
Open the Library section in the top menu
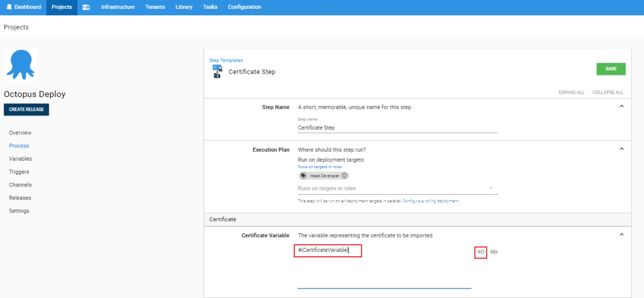pyautogui.click(x=184, y=7)
